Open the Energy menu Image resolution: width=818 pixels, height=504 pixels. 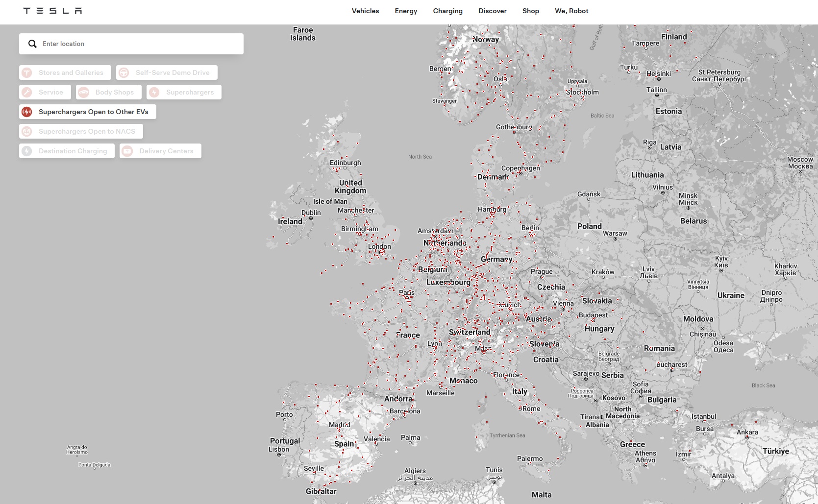click(x=406, y=11)
